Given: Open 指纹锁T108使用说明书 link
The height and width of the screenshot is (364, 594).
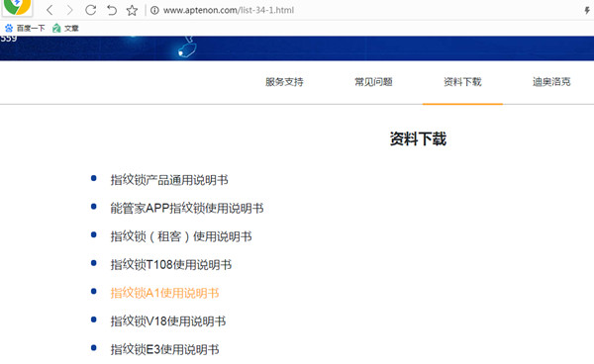Looking at the screenshot, I should point(171,264).
